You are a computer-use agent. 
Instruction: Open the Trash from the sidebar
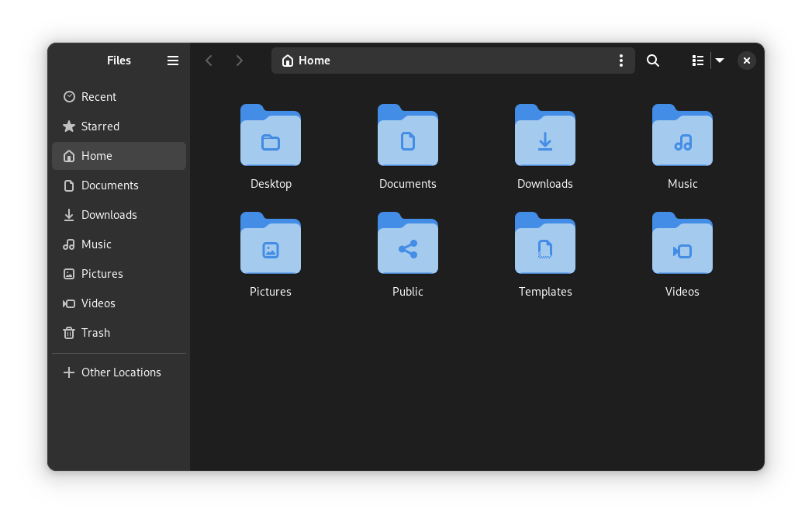tap(96, 332)
